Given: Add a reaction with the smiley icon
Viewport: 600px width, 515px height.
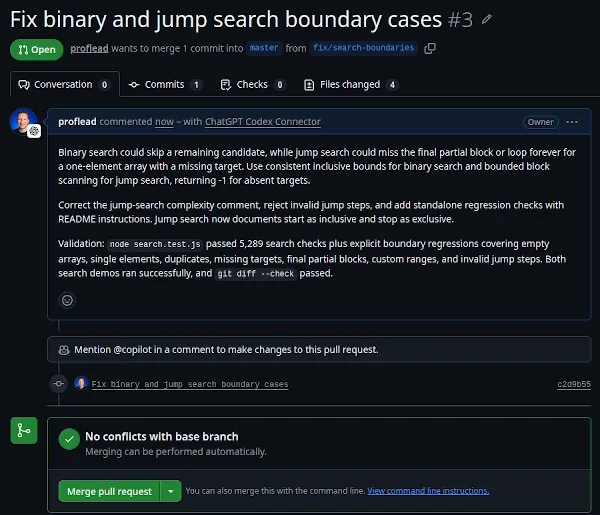Looking at the screenshot, I should [x=67, y=300].
